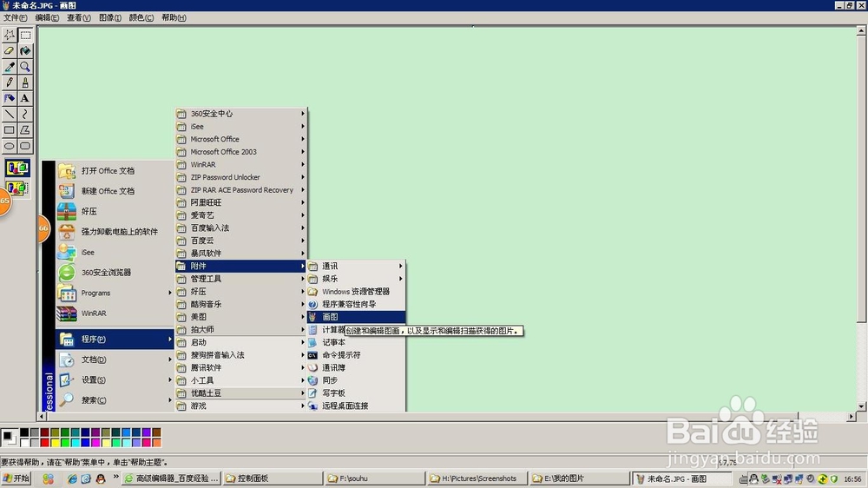Viewport: 868px width, 488px height.
Task: Open the 文件(F) menu
Action: point(15,17)
